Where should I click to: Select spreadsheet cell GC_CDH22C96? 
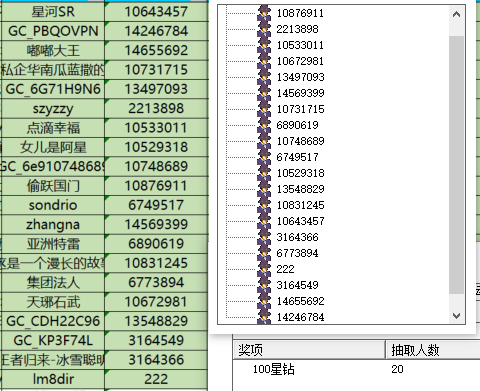click(x=53, y=321)
